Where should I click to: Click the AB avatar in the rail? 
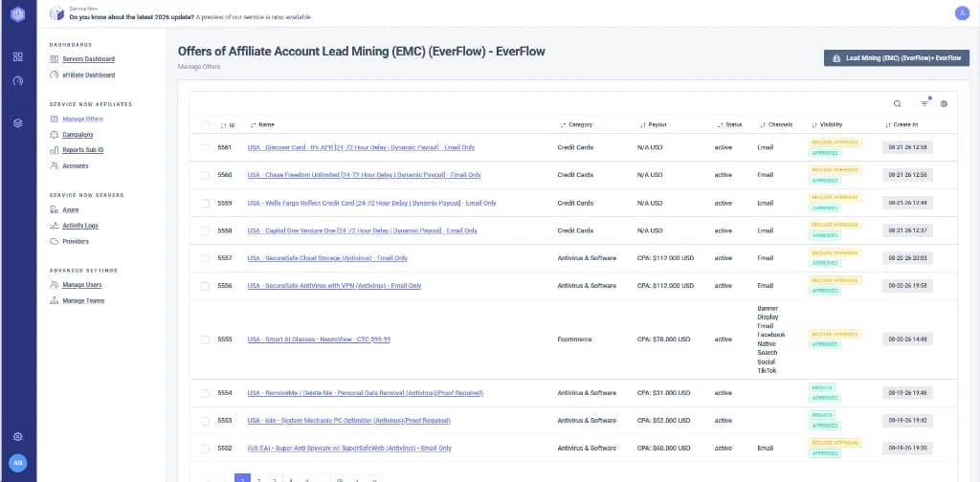coord(18,463)
